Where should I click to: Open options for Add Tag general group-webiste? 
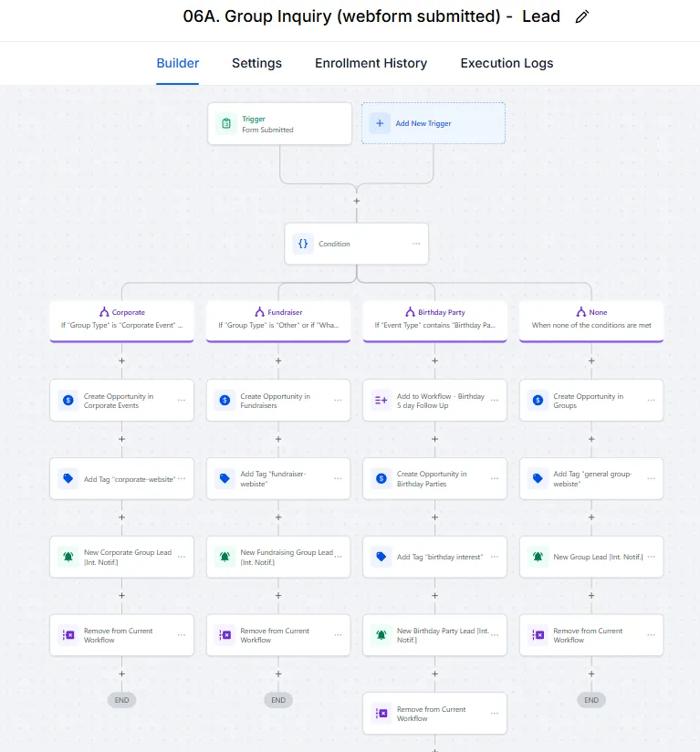tap(651, 478)
